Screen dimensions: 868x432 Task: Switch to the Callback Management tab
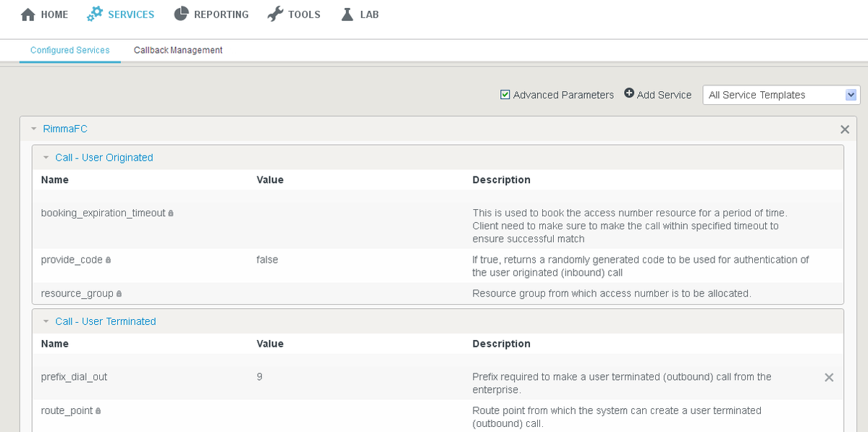[178, 50]
